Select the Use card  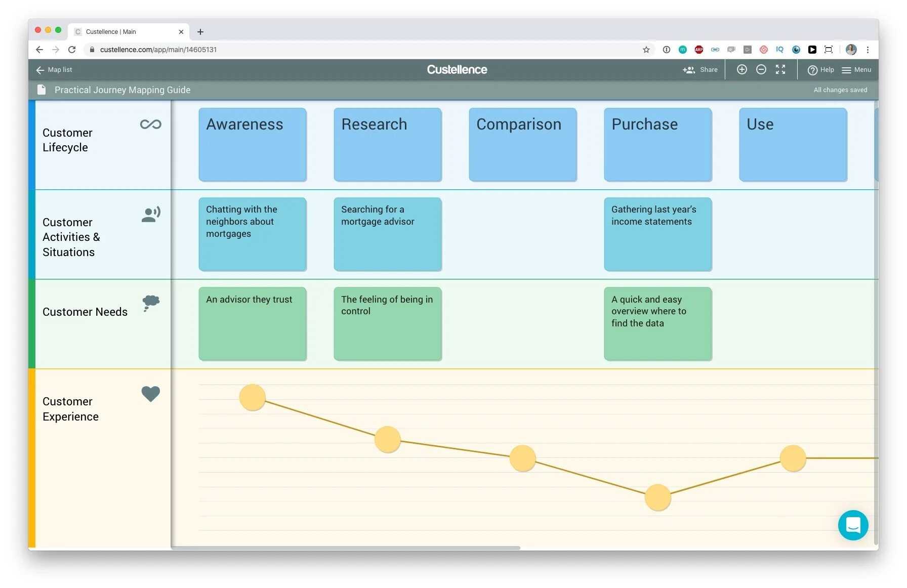[793, 145]
